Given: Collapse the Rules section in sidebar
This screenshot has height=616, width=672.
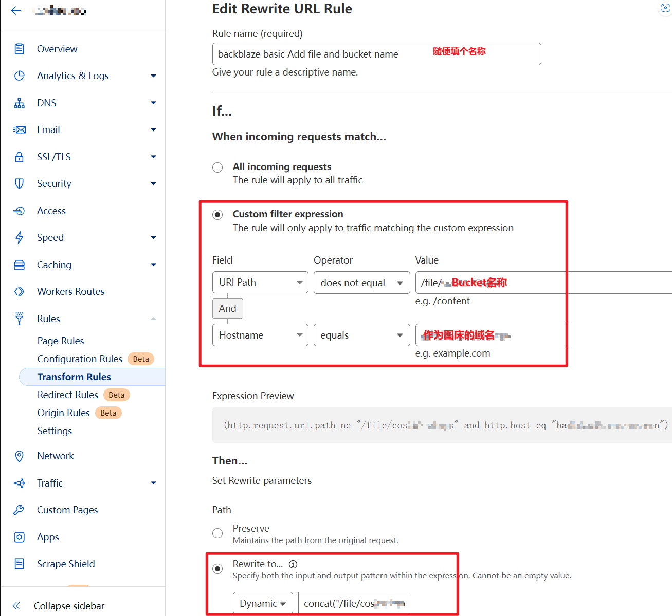Looking at the screenshot, I should pos(153,319).
